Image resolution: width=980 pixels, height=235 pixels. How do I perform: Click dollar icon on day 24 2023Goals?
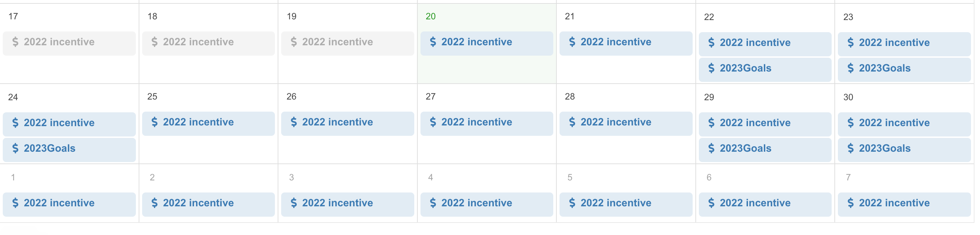coord(15,148)
